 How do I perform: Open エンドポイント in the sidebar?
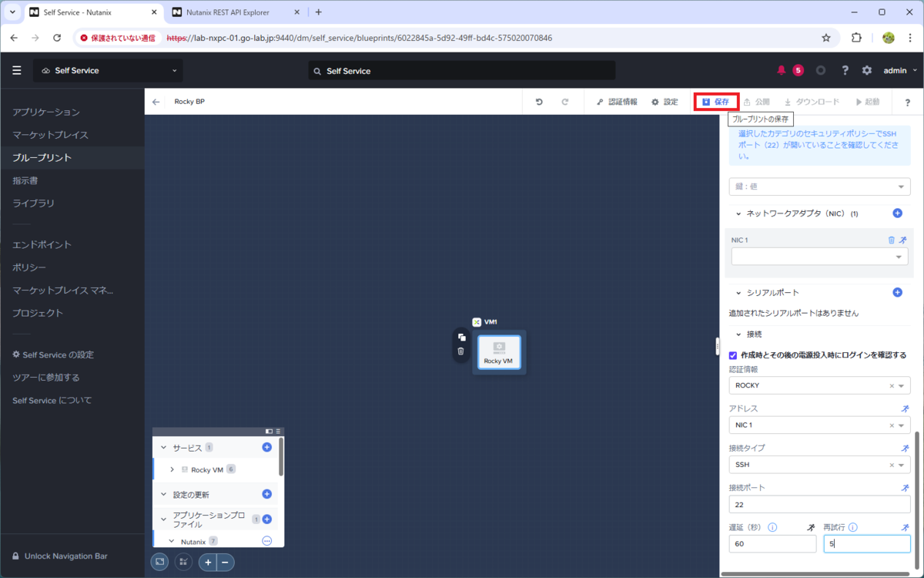click(x=42, y=244)
